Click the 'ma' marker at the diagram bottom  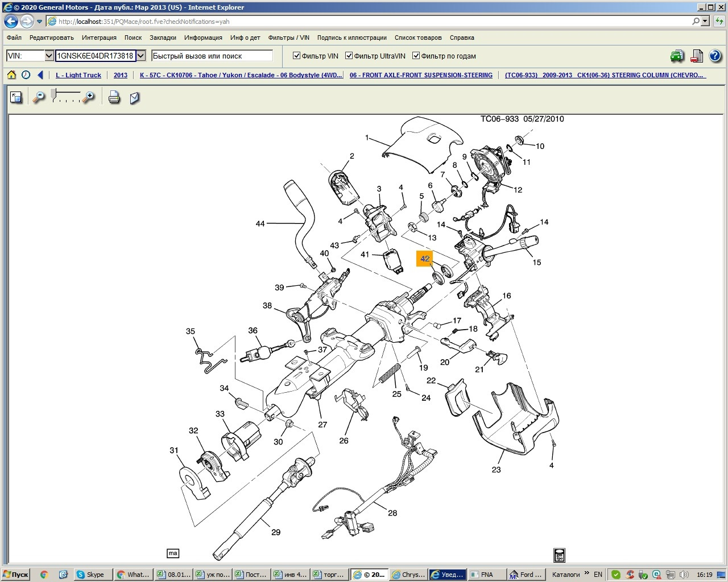(173, 553)
